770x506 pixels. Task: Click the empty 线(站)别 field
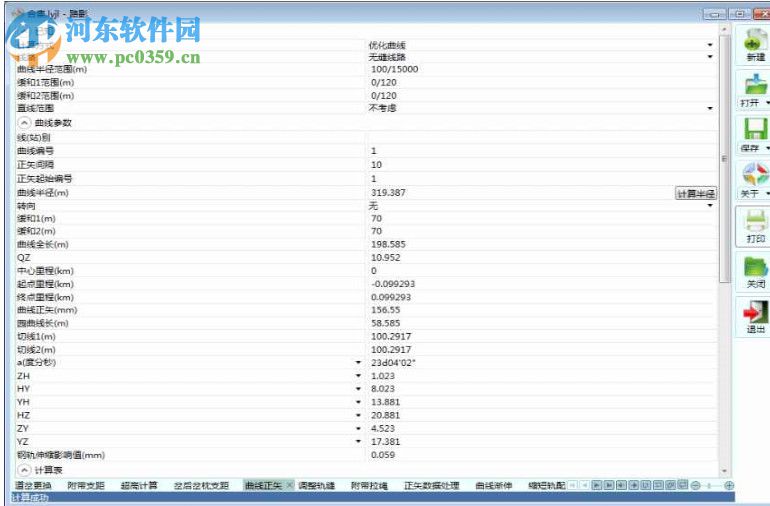(x=541, y=138)
